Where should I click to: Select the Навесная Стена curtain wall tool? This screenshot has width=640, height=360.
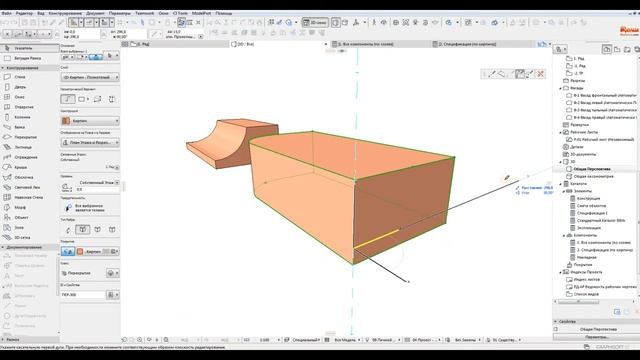point(29,198)
